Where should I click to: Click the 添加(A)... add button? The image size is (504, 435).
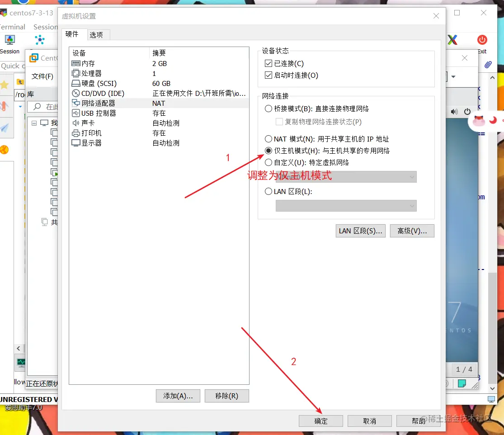178,396
